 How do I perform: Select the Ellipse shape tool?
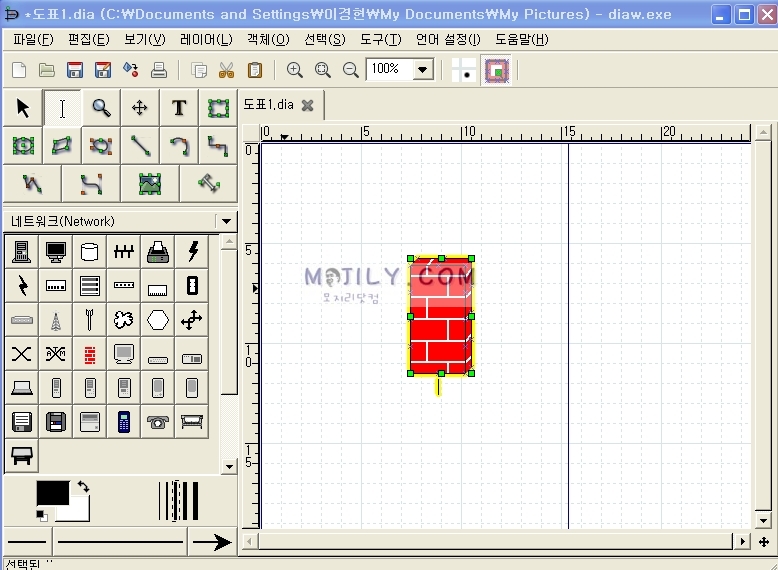23,146
